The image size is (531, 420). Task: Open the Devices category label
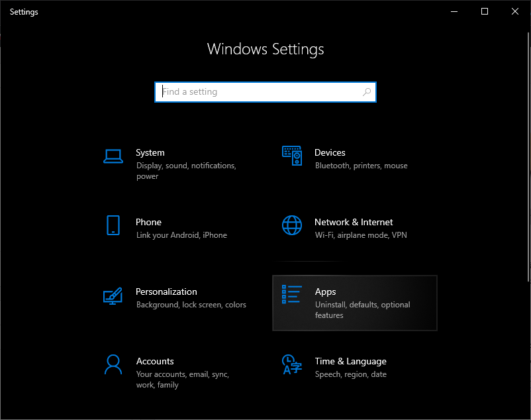click(x=330, y=152)
